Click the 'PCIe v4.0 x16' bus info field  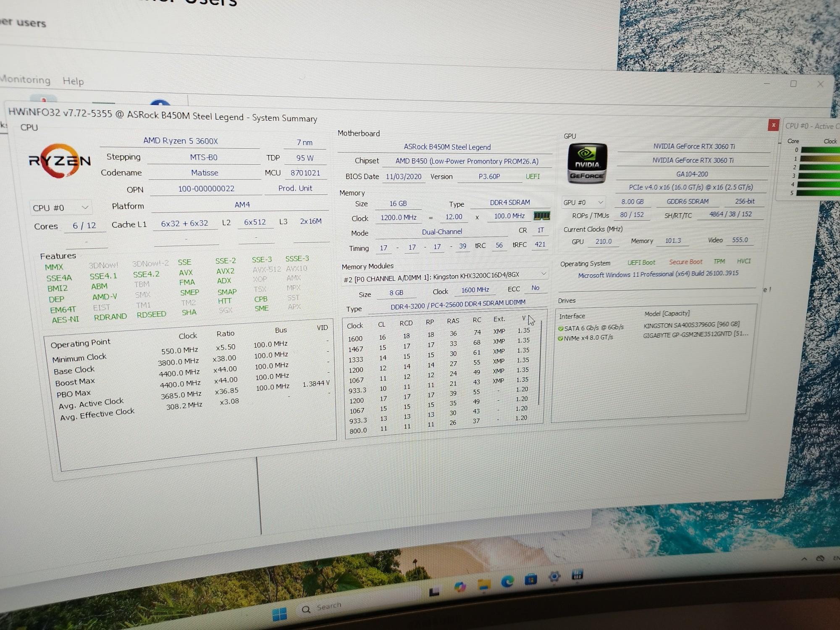click(690, 187)
